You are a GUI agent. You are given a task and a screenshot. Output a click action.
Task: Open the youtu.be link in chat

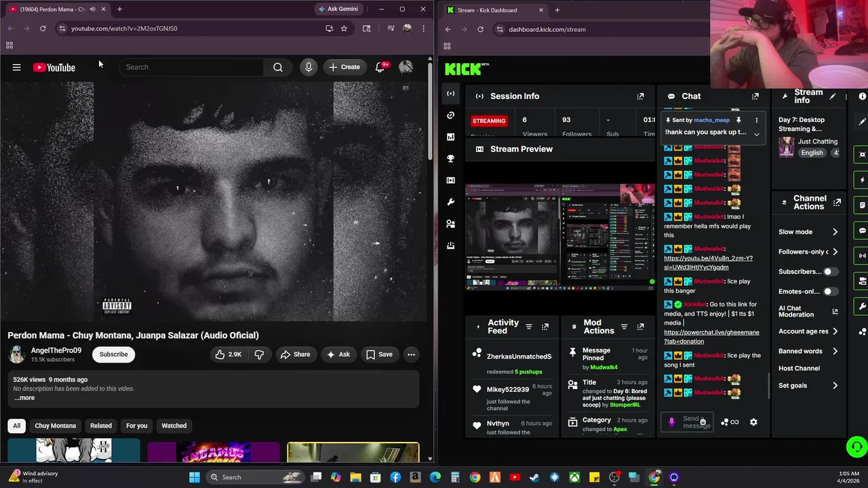tap(708, 263)
